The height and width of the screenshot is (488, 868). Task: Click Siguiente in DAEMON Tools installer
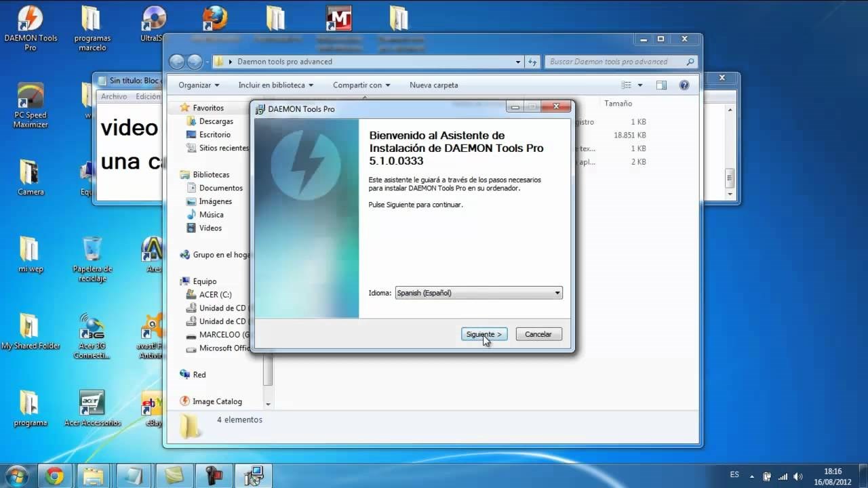(x=484, y=334)
